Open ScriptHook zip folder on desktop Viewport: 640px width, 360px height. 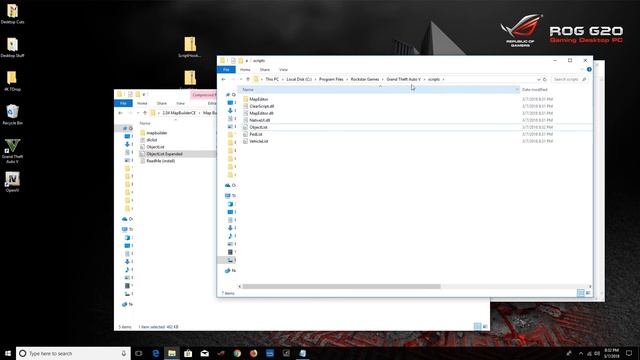tap(190, 47)
